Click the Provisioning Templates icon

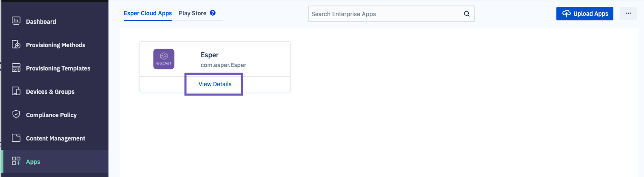click(x=16, y=68)
